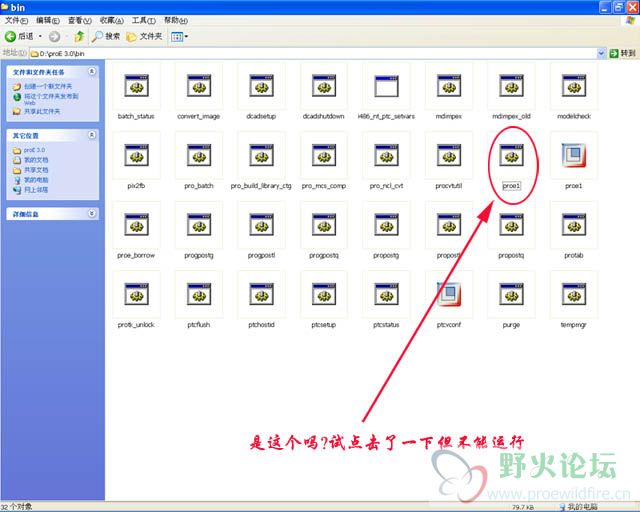
Task: Collapse the 其它位置 panel
Action: (92, 135)
